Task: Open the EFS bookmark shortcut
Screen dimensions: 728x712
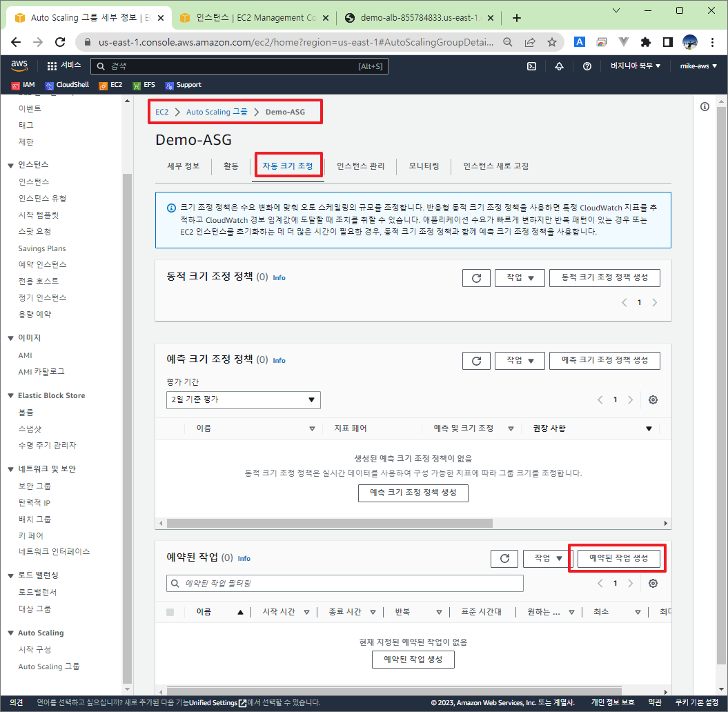Action: pyautogui.click(x=144, y=85)
